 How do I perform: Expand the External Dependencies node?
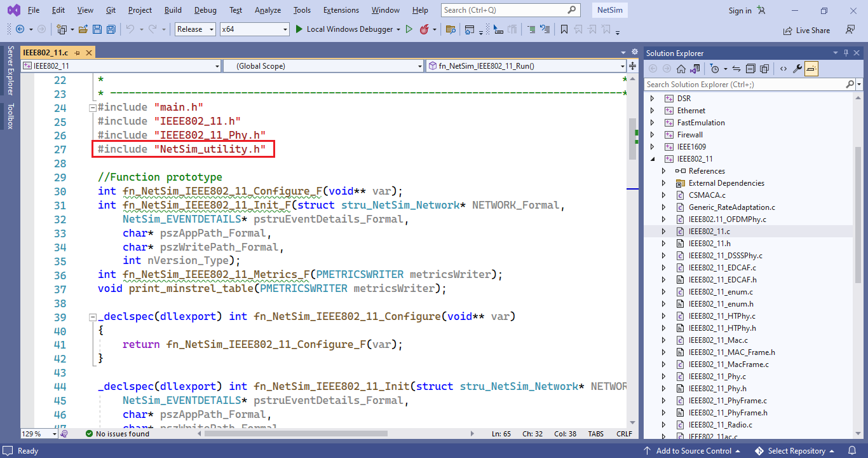[x=663, y=183]
